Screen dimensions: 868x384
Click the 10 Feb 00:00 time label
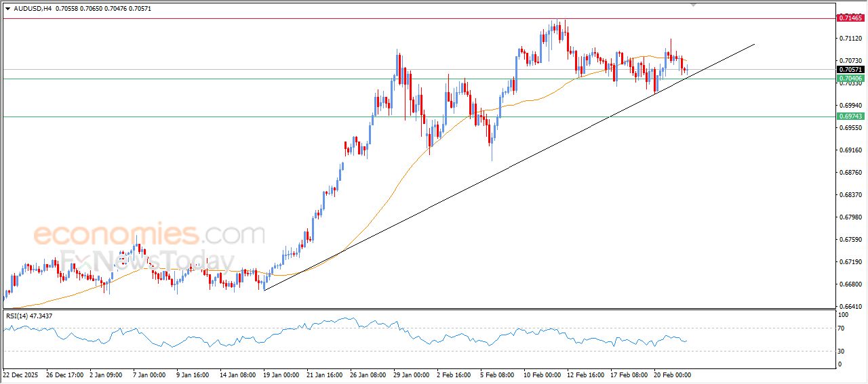click(542, 374)
